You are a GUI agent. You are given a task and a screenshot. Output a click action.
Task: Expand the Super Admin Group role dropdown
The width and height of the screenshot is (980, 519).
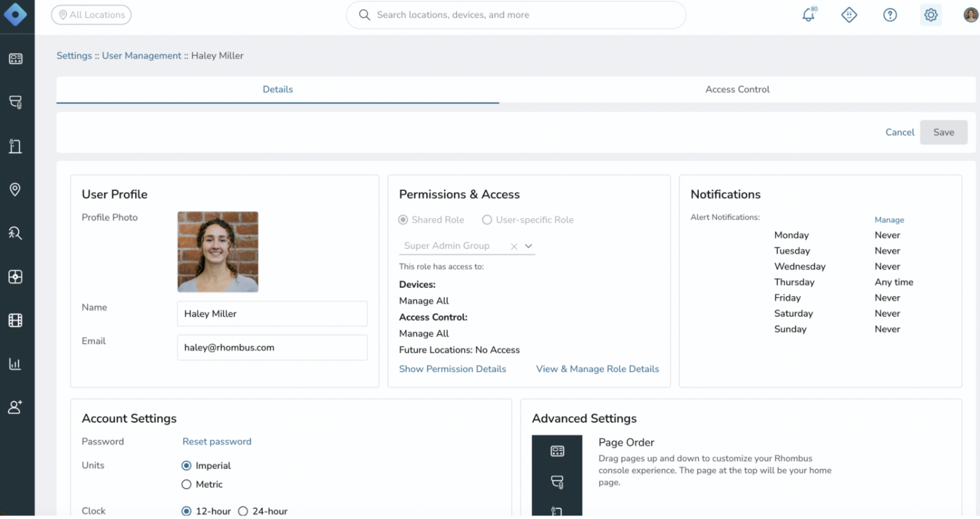pyautogui.click(x=528, y=246)
